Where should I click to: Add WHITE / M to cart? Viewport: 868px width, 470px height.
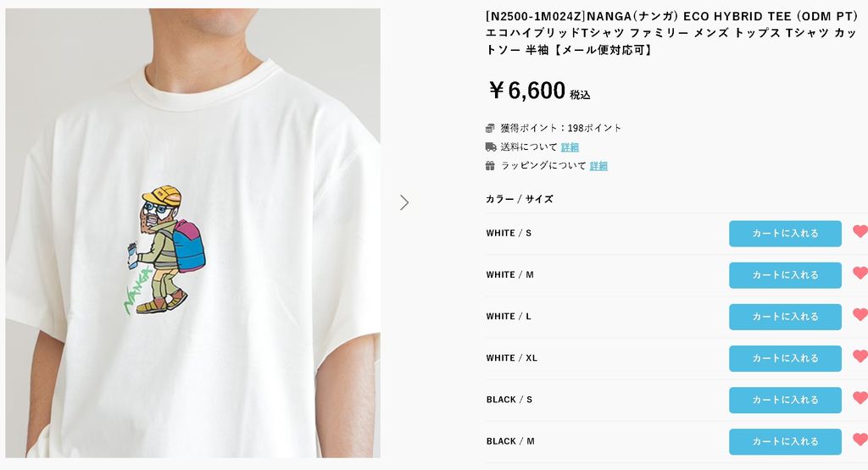tap(785, 275)
